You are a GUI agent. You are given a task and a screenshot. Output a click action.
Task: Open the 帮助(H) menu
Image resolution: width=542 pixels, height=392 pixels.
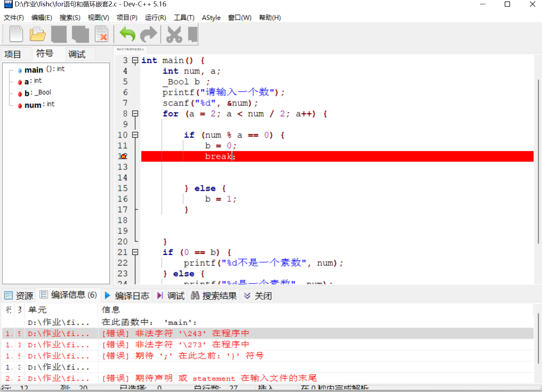click(x=270, y=17)
